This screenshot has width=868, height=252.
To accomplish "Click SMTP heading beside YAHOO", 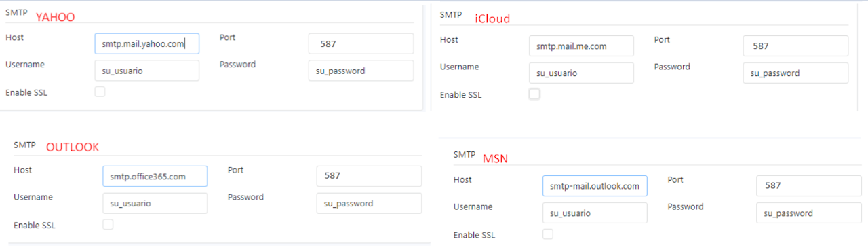I will pyautogui.click(x=16, y=12).
